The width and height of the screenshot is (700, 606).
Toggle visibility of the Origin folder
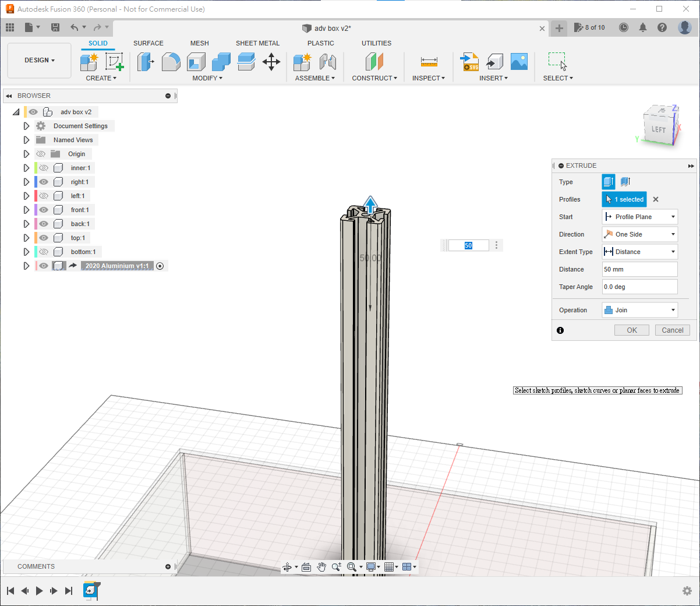coord(41,154)
